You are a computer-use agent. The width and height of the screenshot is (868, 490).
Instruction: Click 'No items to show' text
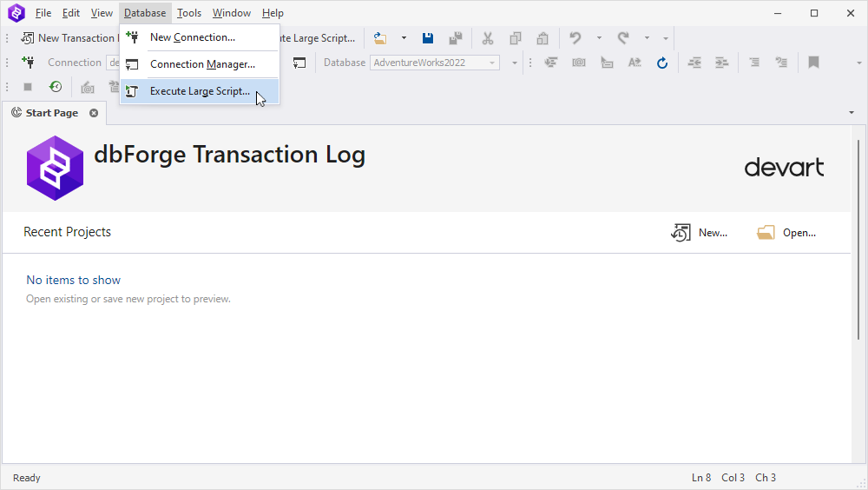click(x=74, y=280)
